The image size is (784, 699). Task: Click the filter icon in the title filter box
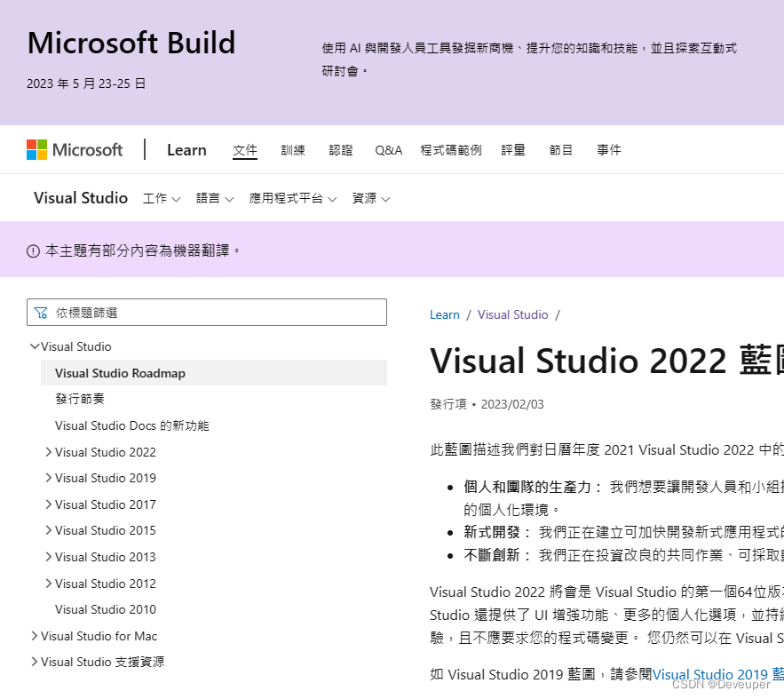click(41, 313)
